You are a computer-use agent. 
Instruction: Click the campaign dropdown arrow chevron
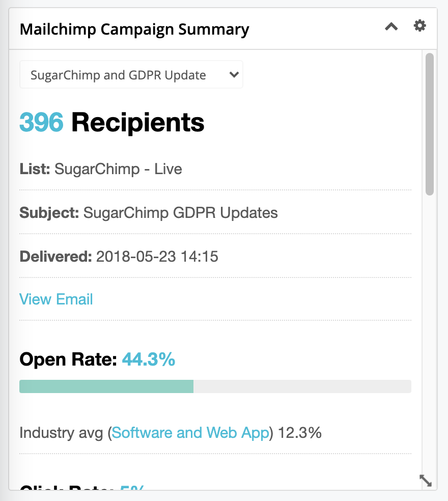[234, 75]
